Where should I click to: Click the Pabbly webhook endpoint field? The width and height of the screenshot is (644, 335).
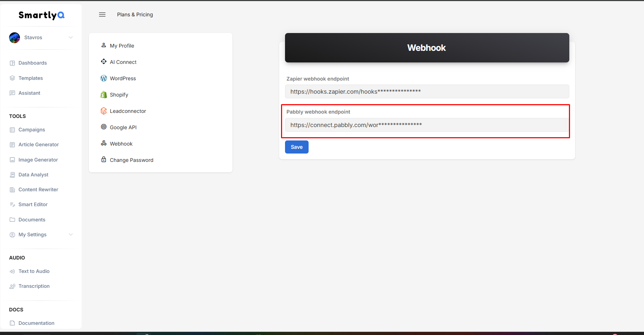click(x=427, y=125)
